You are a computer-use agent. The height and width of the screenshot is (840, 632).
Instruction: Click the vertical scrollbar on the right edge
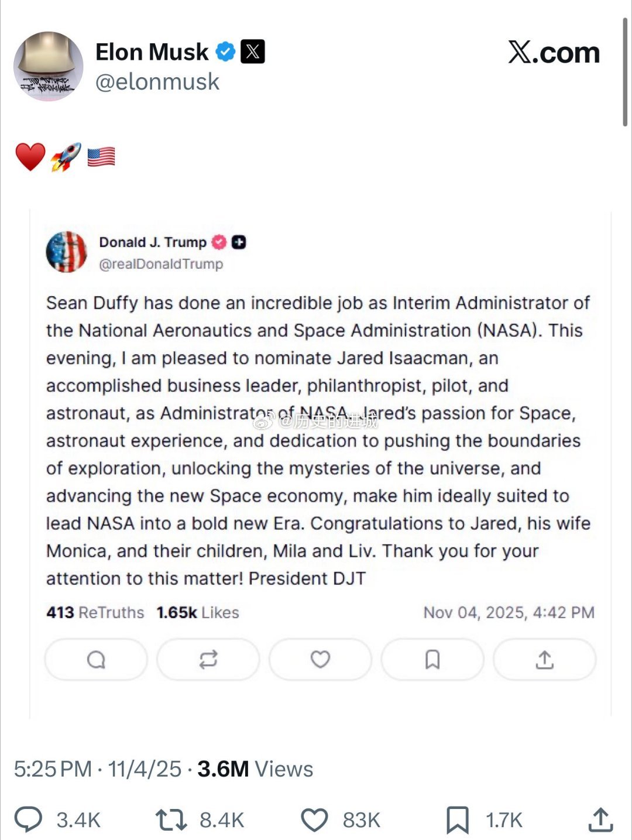[x=625, y=71]
